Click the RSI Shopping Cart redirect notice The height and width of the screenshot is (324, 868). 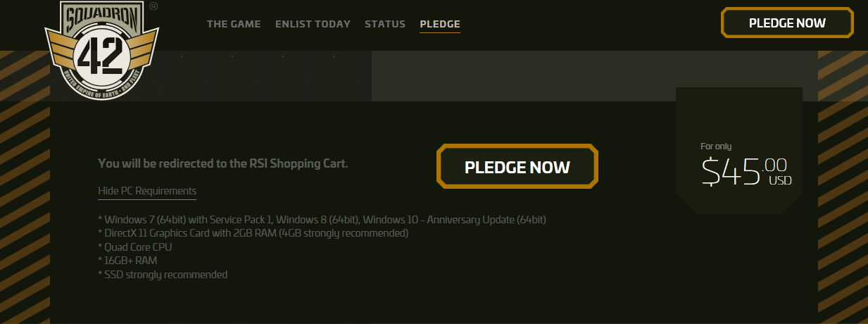(x=223, y=163)
